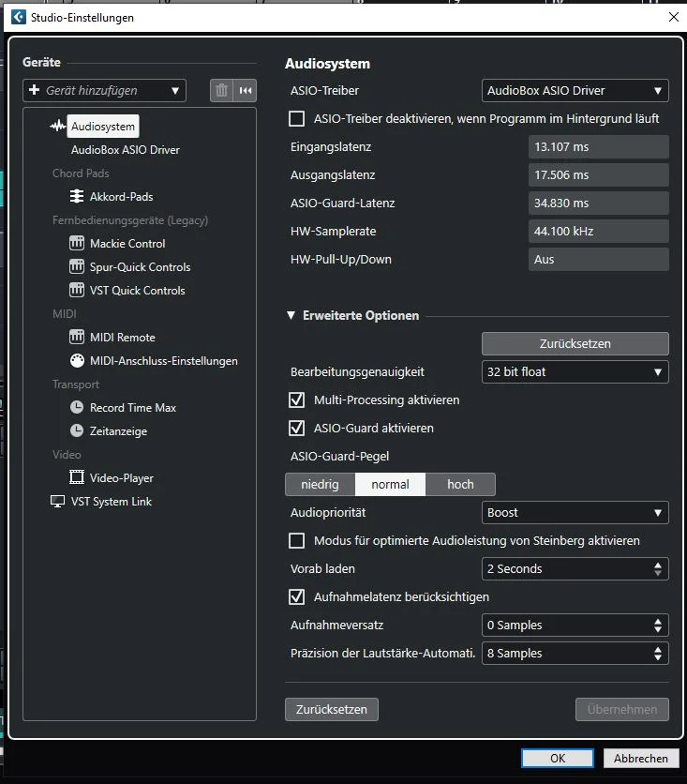
Task: Click the VST Quick Controls icon
Action: tap(77, 290)
